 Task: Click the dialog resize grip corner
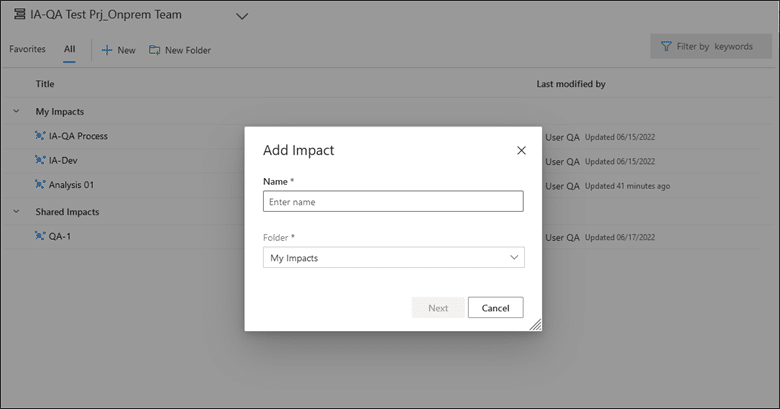coord(535,325)
